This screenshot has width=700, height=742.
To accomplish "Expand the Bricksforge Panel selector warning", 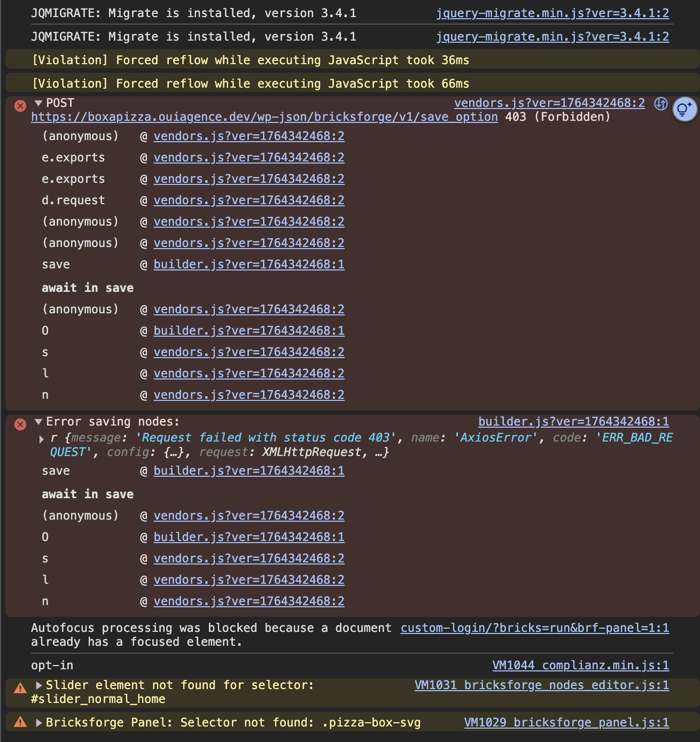I will [38, 723].
